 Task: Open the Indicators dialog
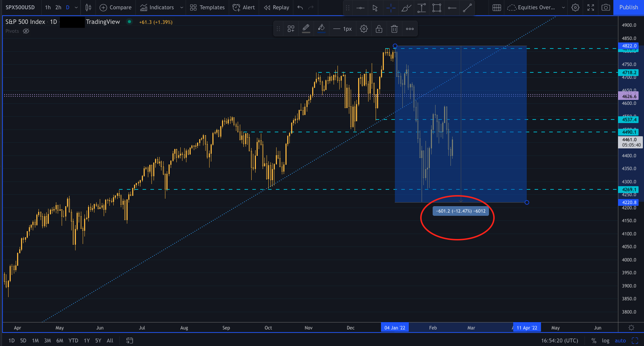[157, 7]
